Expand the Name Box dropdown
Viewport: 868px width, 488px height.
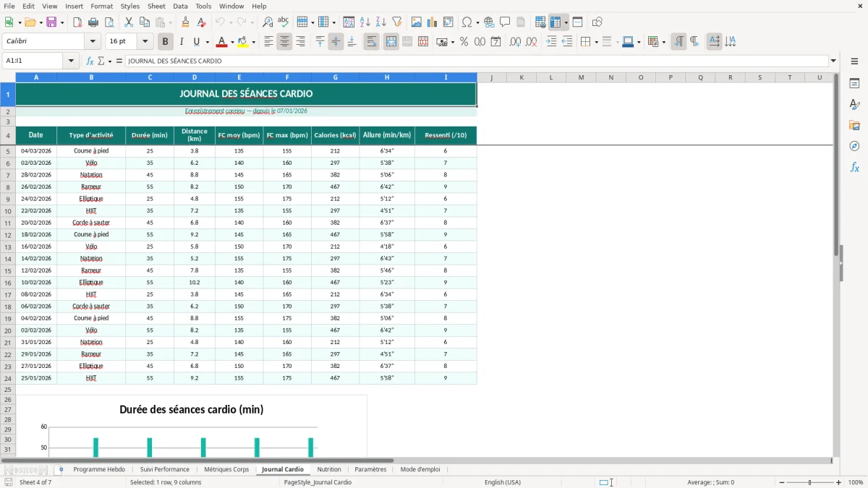[71, 61]
